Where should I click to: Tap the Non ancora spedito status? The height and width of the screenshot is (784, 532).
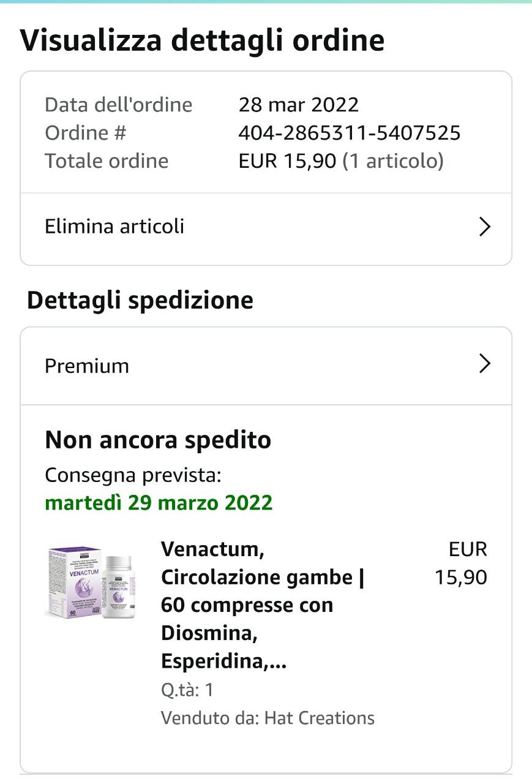pyautogui.click(x=158, y=440)
